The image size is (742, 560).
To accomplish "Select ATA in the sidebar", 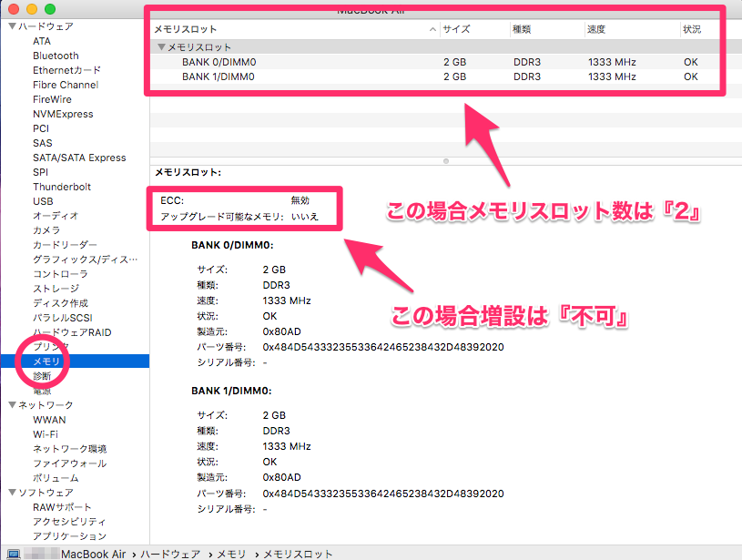I will [x=42, y=41].
